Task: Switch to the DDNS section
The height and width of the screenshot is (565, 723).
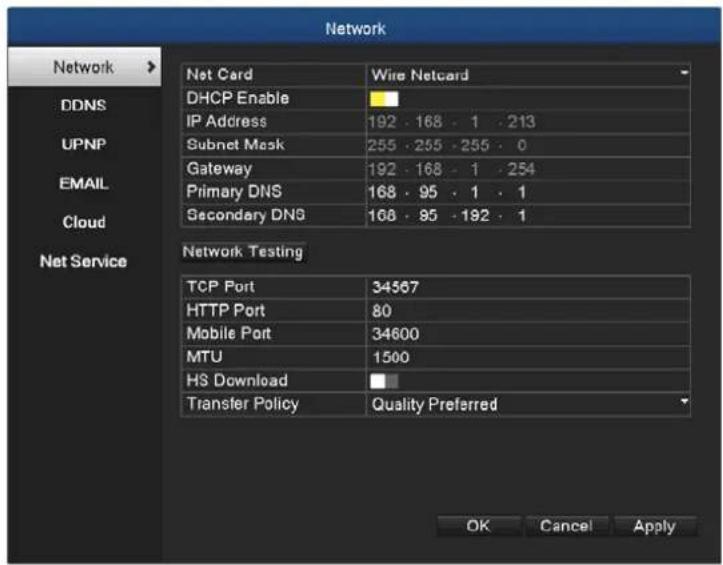Action: [83, 105]
